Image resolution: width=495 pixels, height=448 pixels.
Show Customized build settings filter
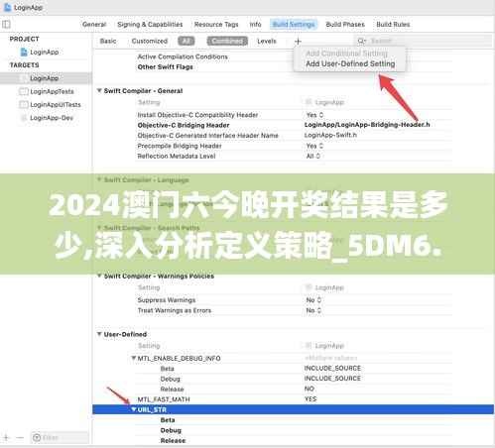coord(150,41)
